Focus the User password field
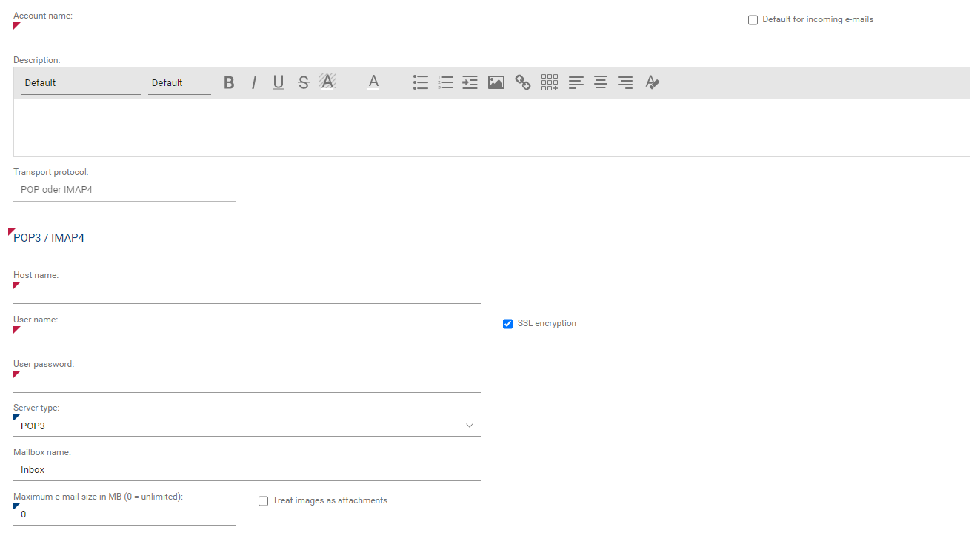The height and width of the screenshot is (556, 980). tap(247, 382)
